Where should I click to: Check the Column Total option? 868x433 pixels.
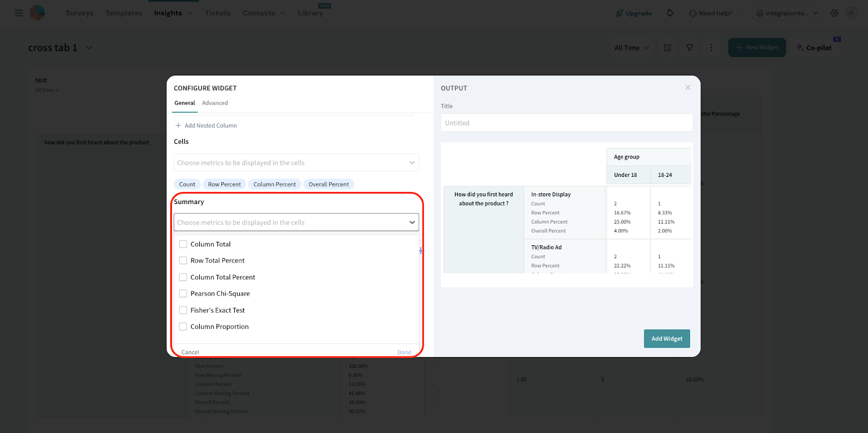(183, 244)
